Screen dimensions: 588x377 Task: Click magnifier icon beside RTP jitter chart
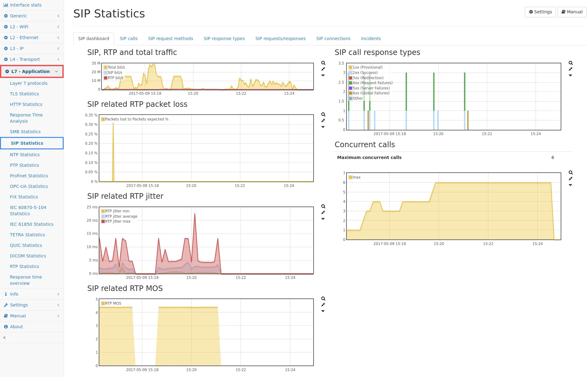(x=323, y=207)
